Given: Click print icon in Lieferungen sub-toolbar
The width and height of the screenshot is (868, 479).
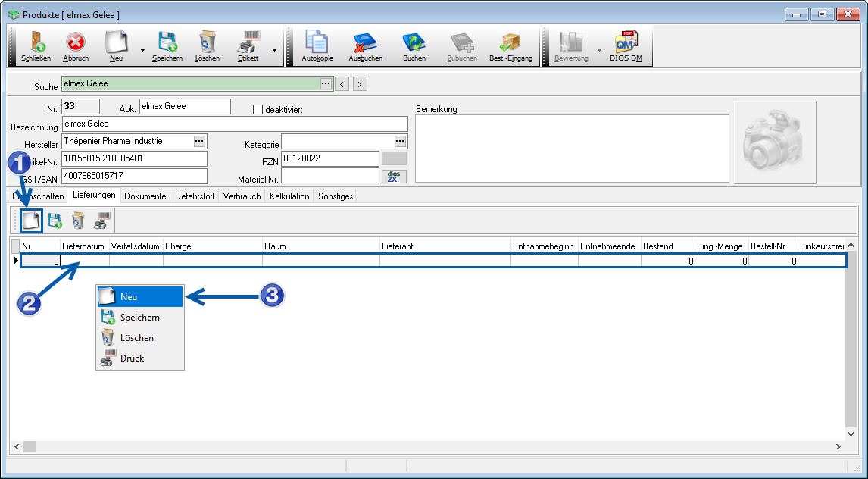Looking at the screenshot, I should [x=100, y=221].
